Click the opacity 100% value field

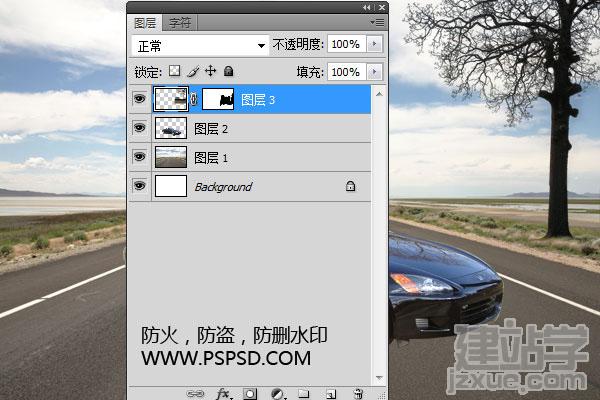pyautogui.click(x=347, y=44)
